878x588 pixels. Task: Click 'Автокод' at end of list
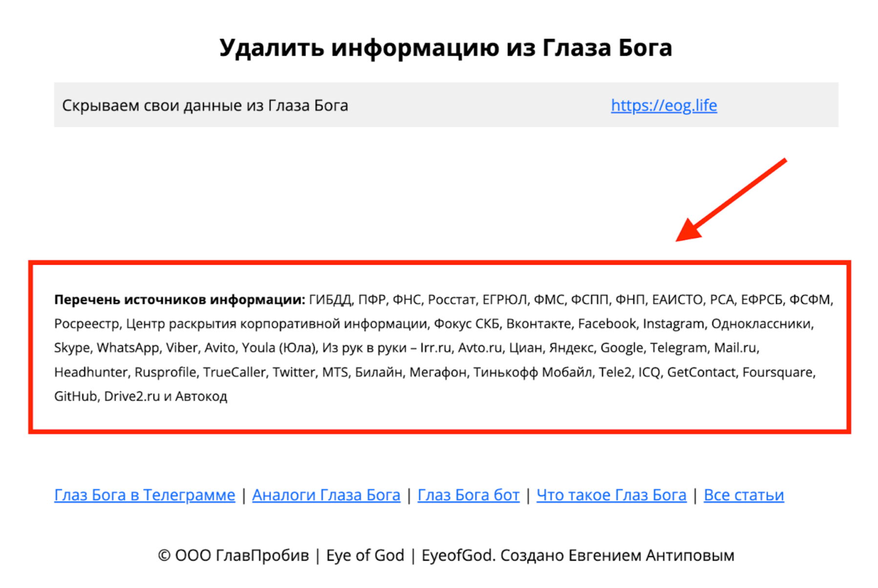tap(201, 396)
